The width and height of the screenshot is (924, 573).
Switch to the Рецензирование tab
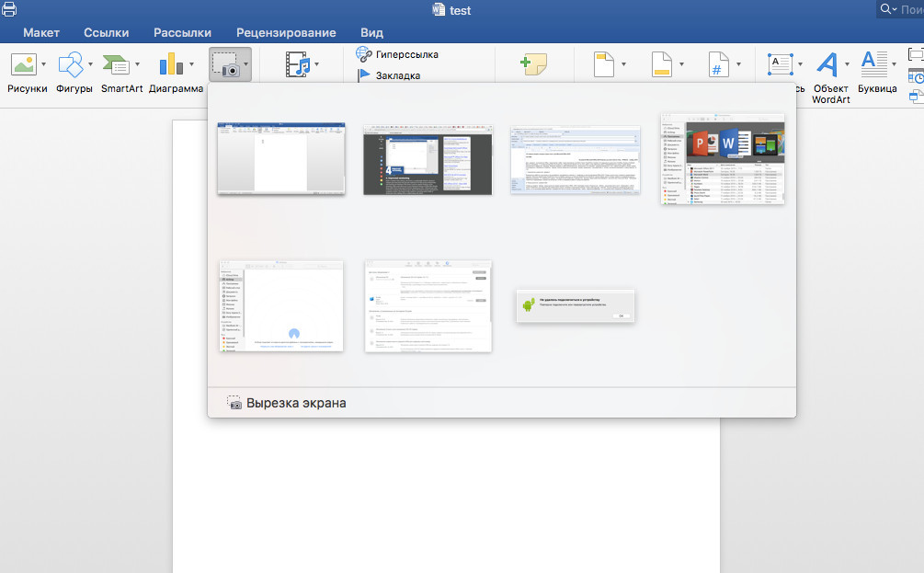tap(286, 32)
